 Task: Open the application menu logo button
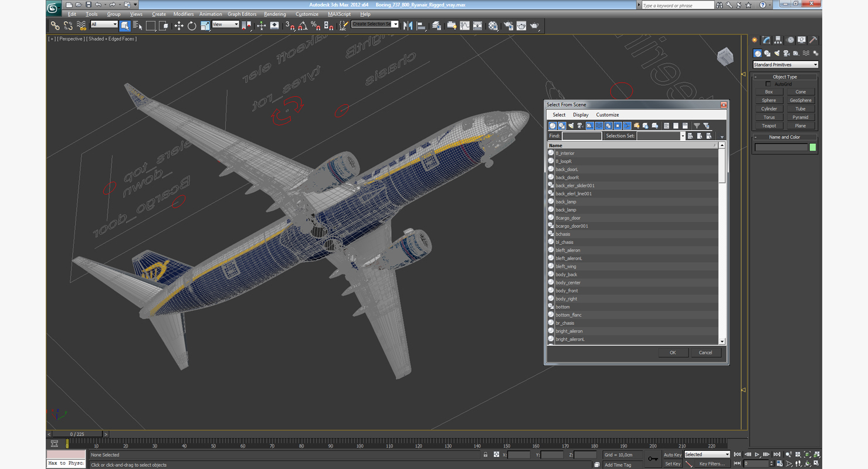point(53,8)
